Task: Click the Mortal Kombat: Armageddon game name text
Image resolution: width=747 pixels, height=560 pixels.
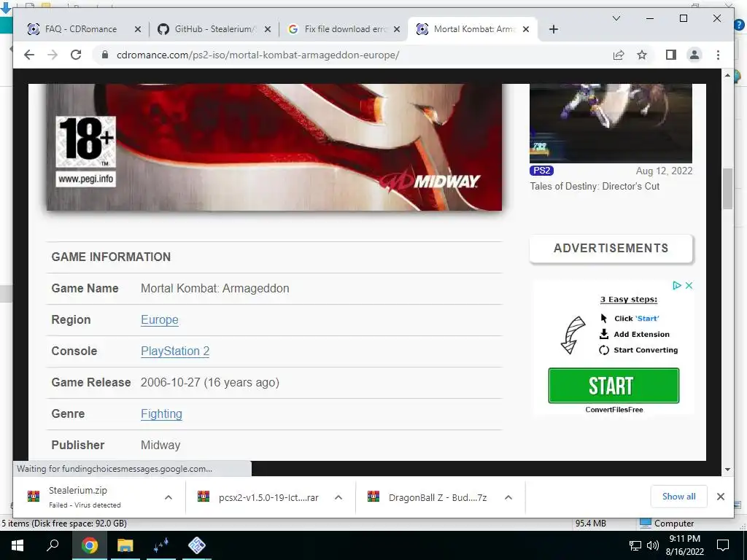Action: click(x=215, y=288)
